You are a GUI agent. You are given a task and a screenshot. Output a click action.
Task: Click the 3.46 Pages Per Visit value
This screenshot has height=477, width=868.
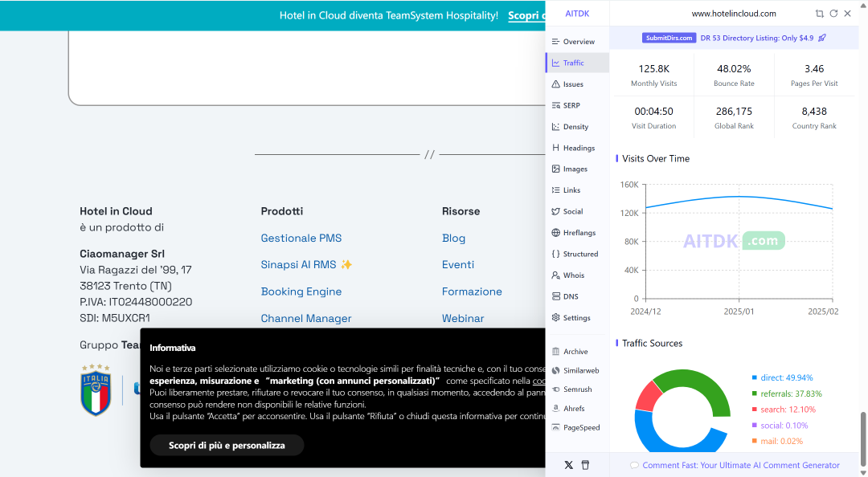pyautogui.click(x=813, y=68)
